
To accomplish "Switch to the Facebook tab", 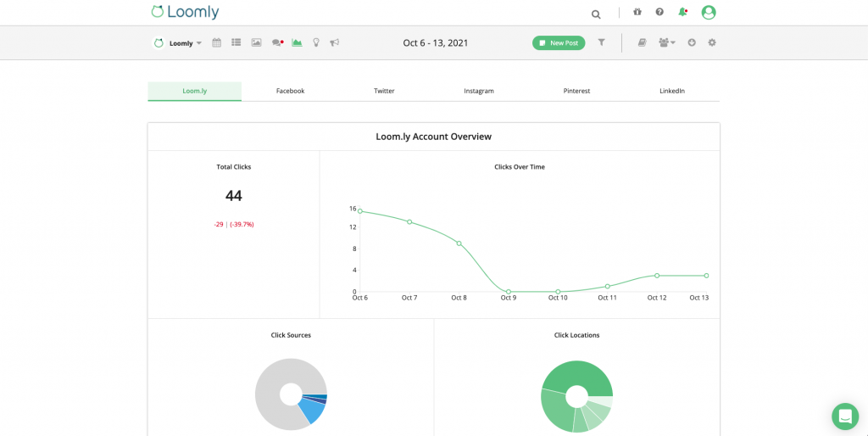I will point(290,92).
